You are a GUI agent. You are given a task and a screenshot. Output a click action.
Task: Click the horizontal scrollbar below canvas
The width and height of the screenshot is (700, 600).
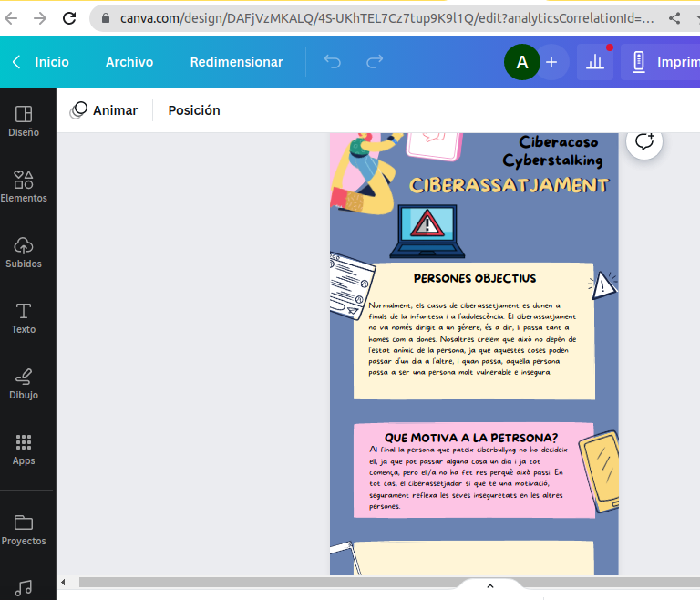365,582
